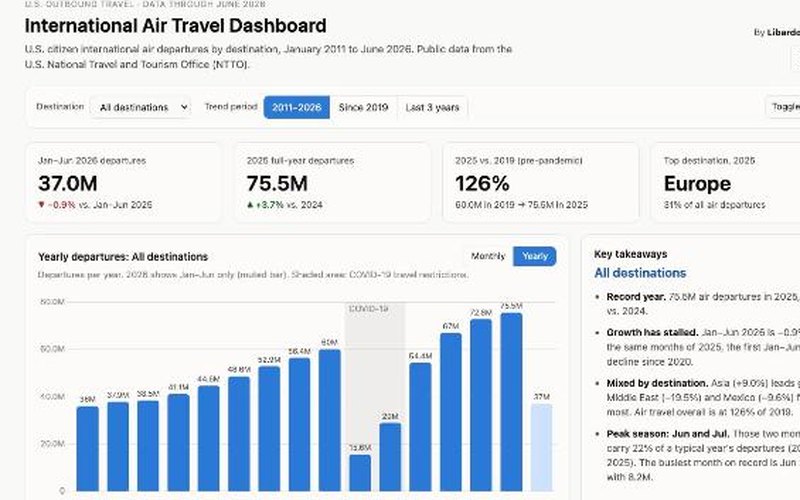
Task: Click the bar labeled 67M
Action: coord(451,412)
